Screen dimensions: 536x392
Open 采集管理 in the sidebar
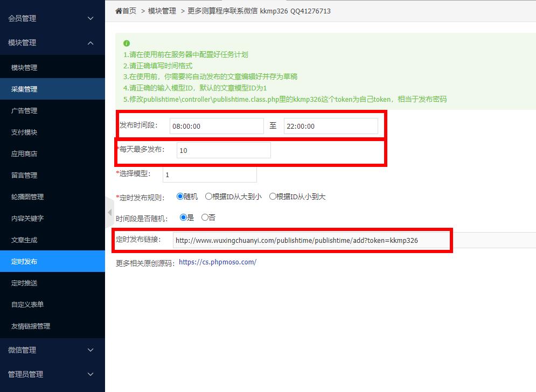[24, 89]
